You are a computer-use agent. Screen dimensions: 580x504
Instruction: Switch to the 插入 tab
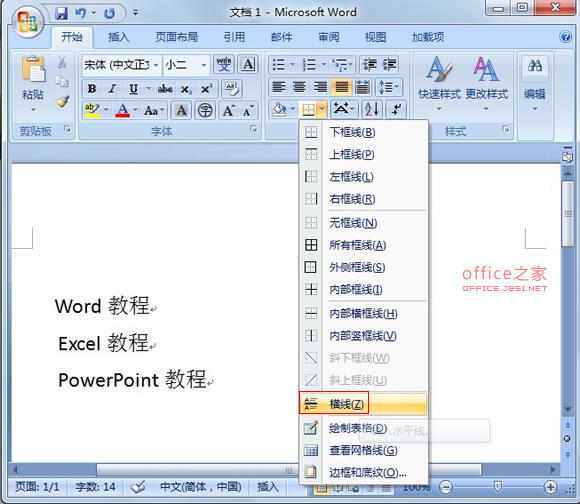pyautogui.click(x=118, y=37)
